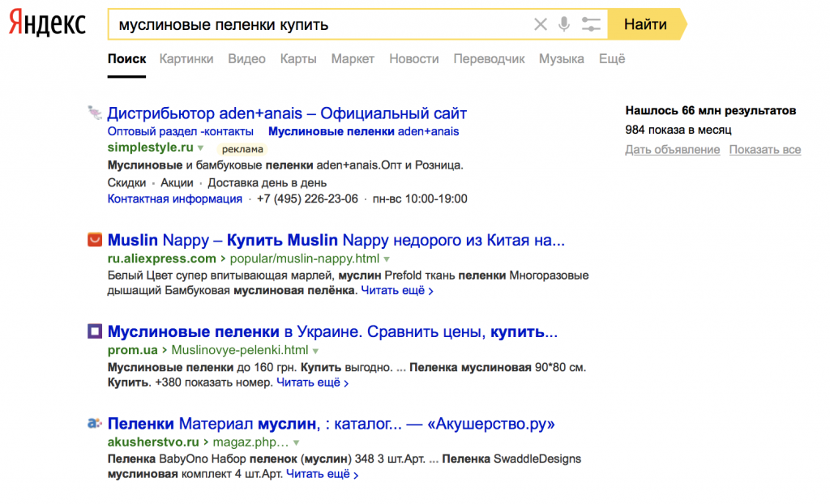830x504 pixels.
Task: Click the prom.ua domain link
Action: (x=132, y=351)
